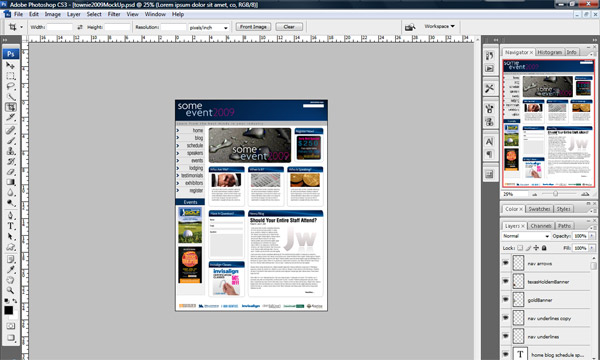The image size is (600, 360).
Task: Switch to the Channels tab
Action: tap(541, 226)
